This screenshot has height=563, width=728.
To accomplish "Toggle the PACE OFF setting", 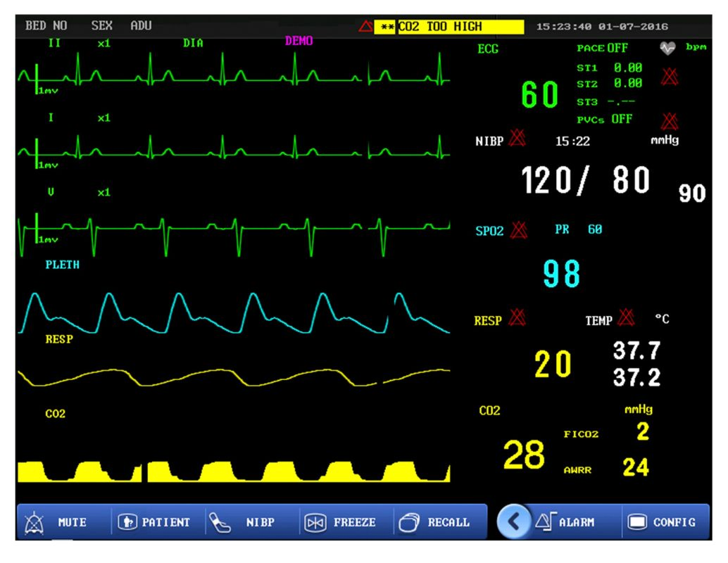I will coord(602,48).
